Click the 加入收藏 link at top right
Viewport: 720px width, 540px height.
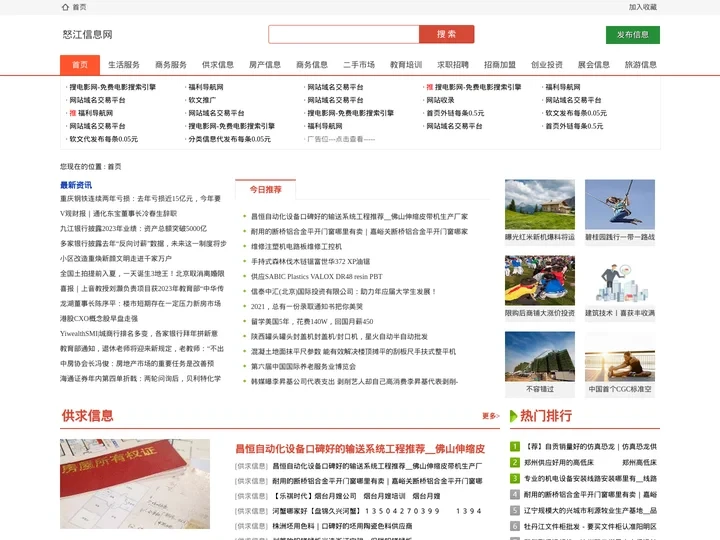pos(642,7)
